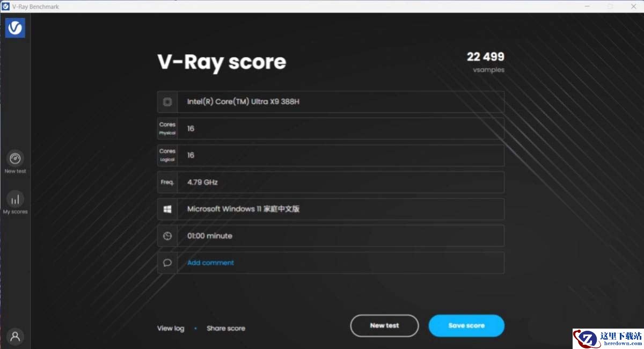This screenshot has width=644, height=349.
Task: Click the Add comment field
Action: pyautogui.click(x=340, y=263)
